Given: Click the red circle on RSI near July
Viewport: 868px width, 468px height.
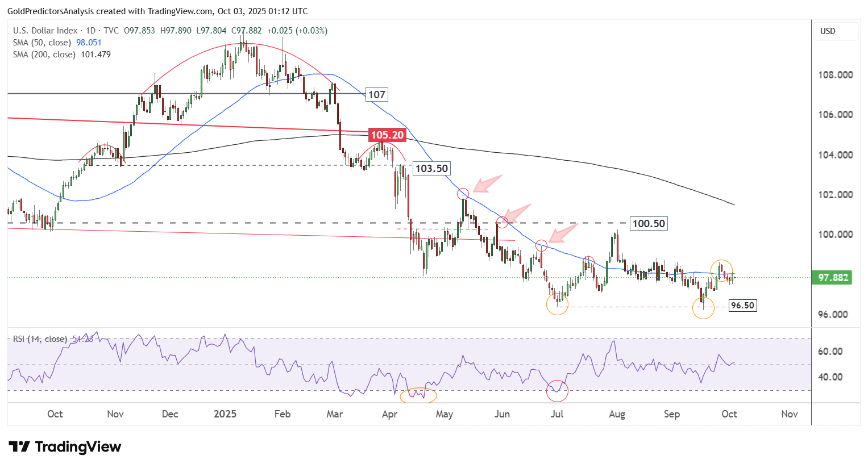Looking at the screenshot, I should tap(557, 391).
